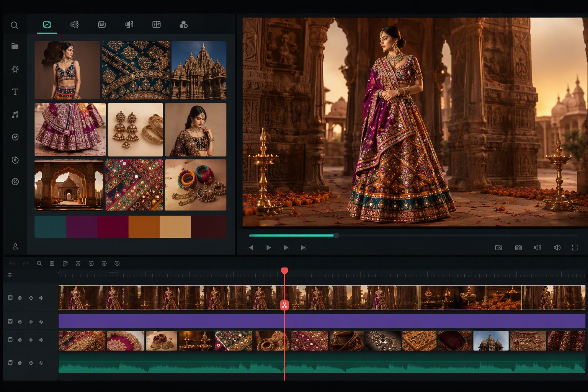Select the green audio waveform clip
The image size is (588, 392).
[x=322, y=363]
